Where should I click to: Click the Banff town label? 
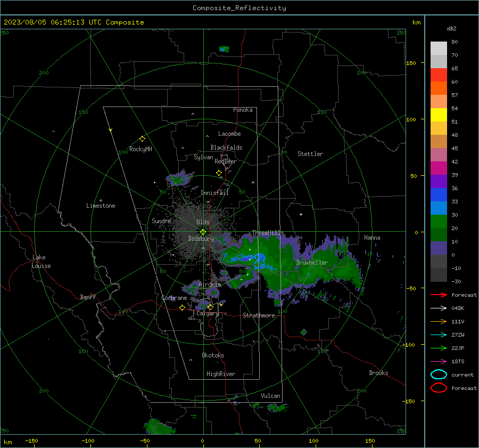88,297
